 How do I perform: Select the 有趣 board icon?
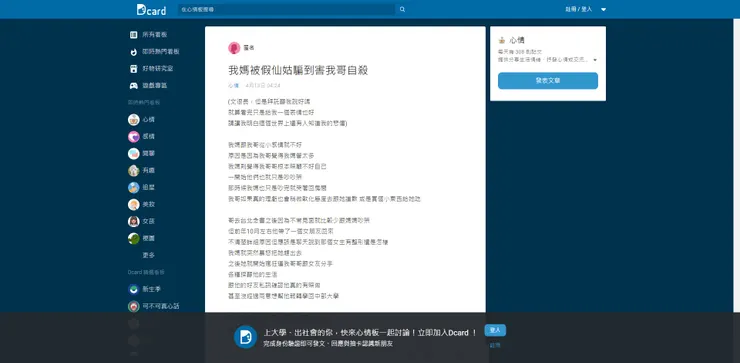134,170
